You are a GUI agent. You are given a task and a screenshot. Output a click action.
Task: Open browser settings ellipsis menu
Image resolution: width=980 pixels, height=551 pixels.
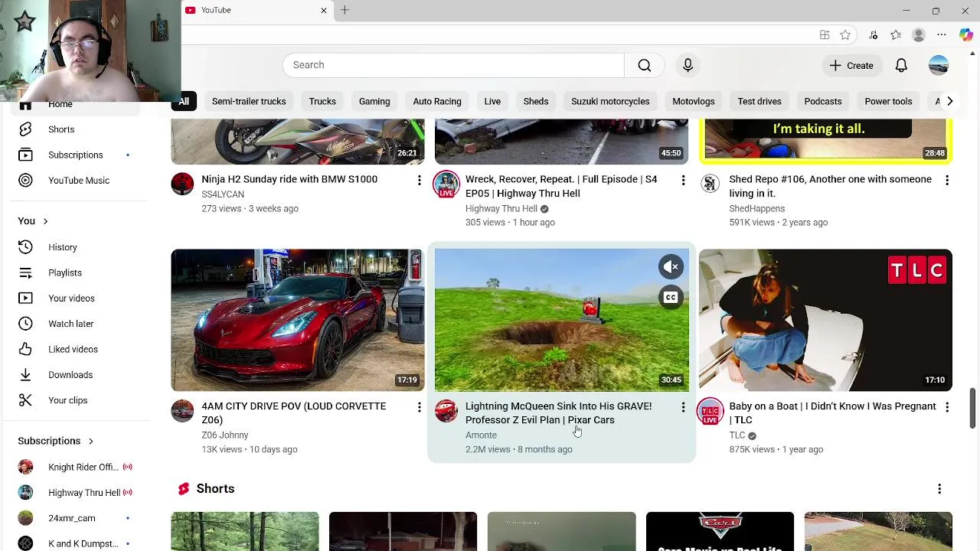(942, 35)
